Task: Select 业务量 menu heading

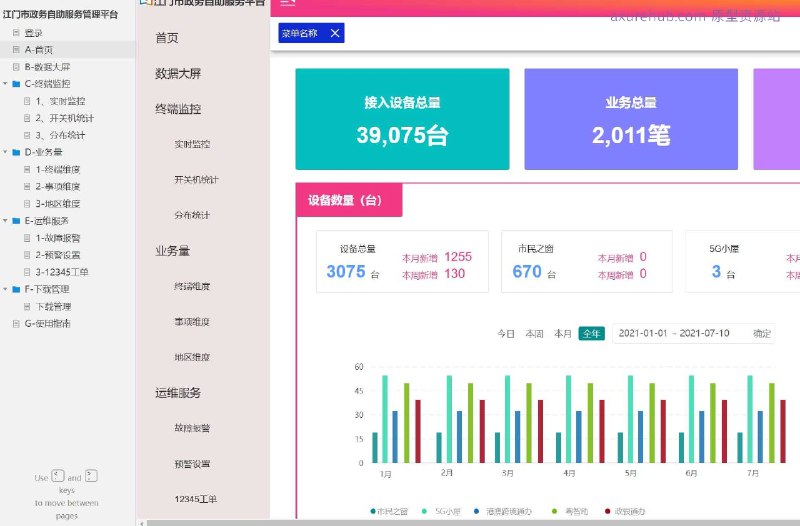Action: point(172,251)
